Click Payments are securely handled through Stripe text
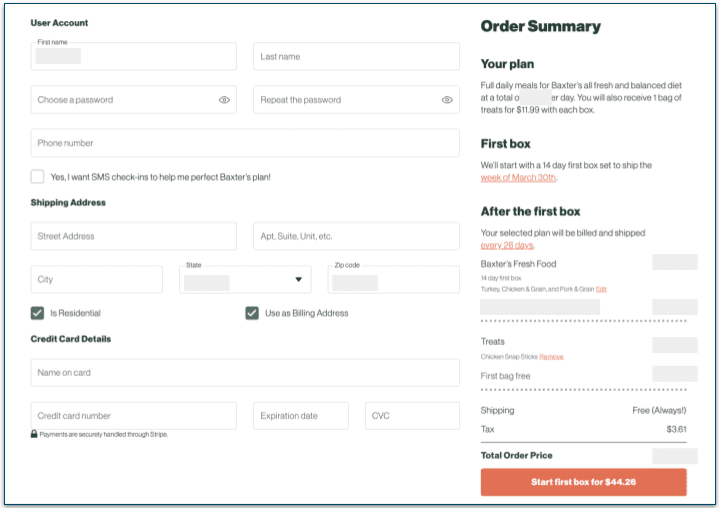This screenshot has height=508, width=719. pos(104,434)
